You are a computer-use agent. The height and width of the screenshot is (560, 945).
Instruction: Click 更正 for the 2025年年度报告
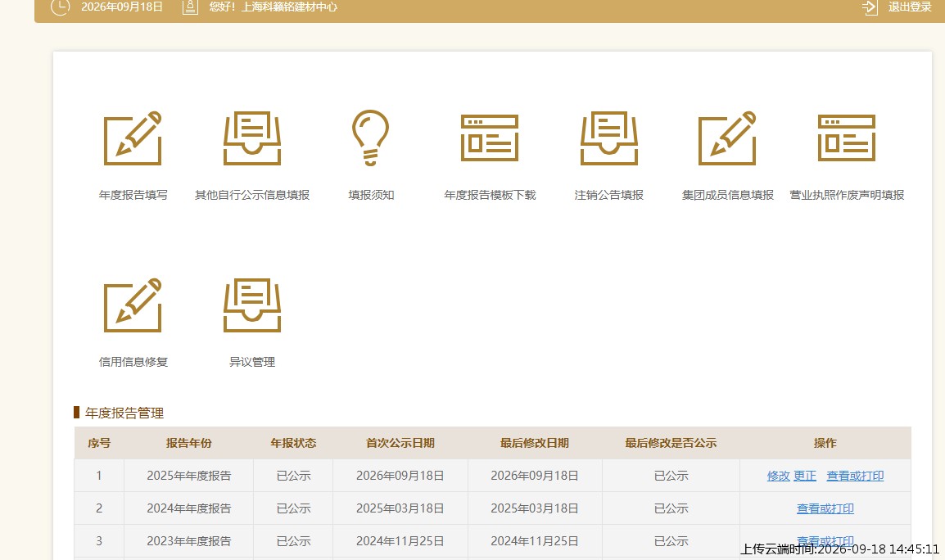tap(805, 476)
